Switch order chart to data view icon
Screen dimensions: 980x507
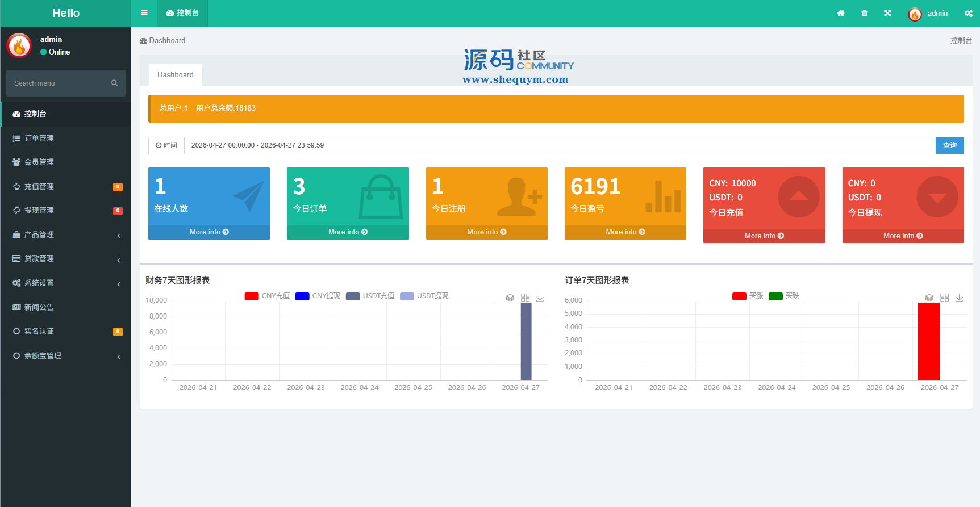pos(945,298)
